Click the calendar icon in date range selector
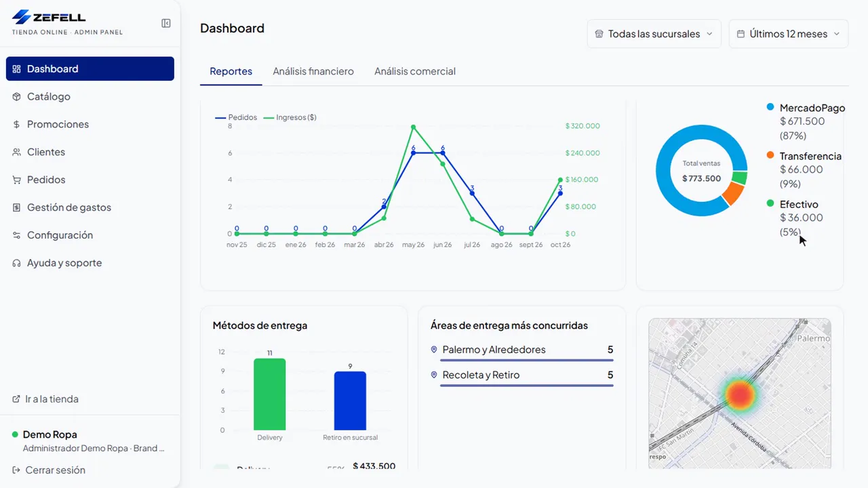 741,34
